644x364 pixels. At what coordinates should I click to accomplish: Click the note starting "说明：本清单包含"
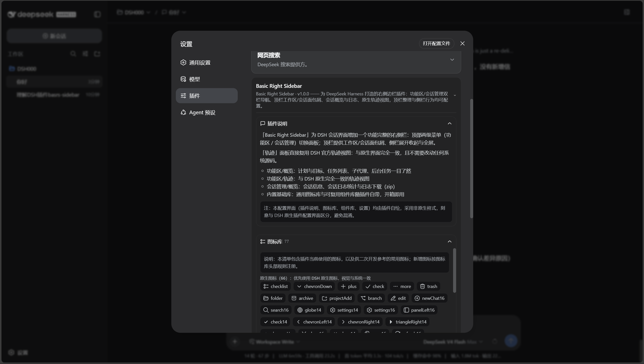click(x=354, y=263)
